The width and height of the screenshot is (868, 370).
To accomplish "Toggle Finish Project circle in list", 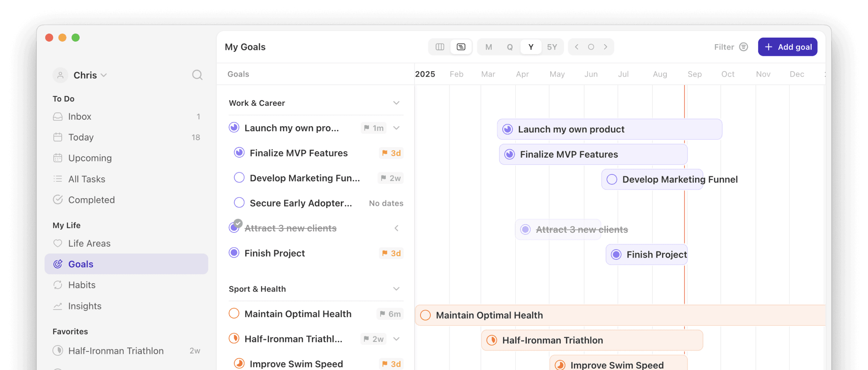I will (x=234, y=253).
